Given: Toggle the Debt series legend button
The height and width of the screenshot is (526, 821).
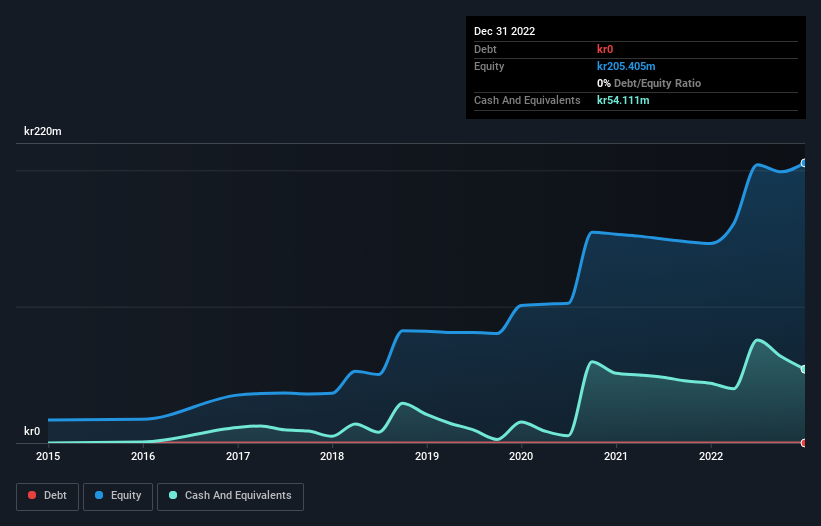Looking at the screenshot, I should pos(47,496).
